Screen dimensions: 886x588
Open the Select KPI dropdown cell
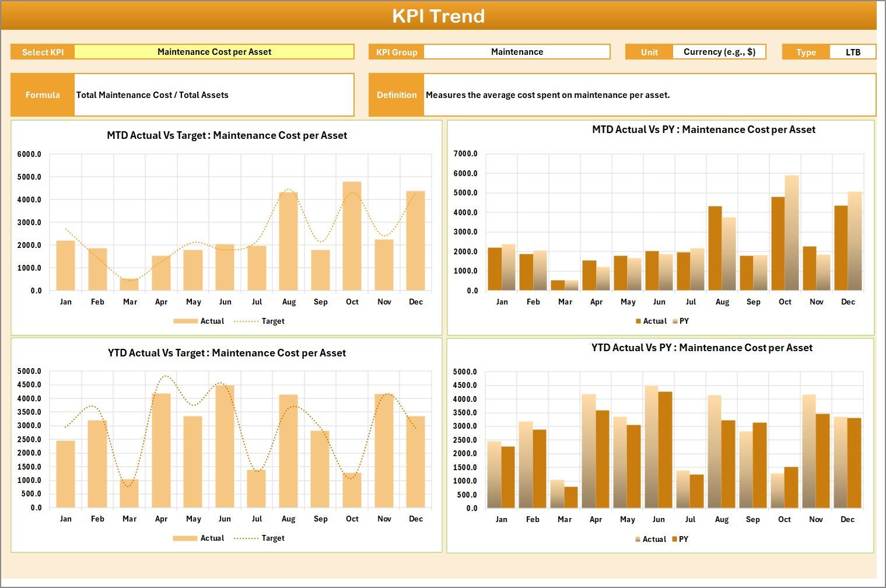click(214, 52)
